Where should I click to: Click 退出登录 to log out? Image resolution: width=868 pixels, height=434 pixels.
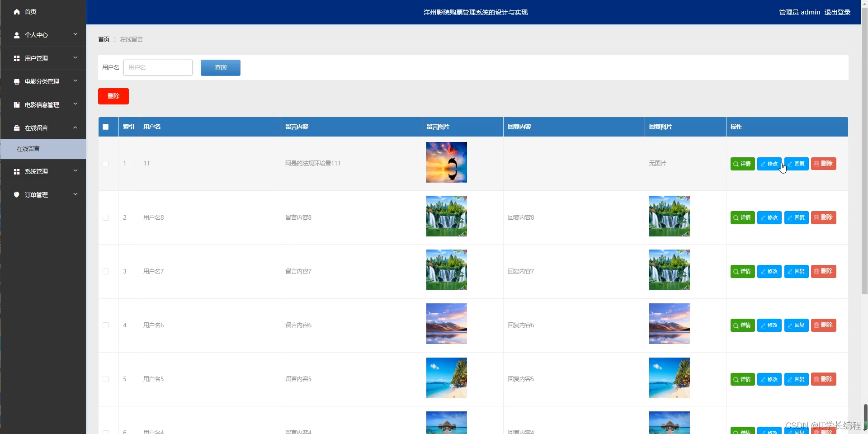point(837,12)
